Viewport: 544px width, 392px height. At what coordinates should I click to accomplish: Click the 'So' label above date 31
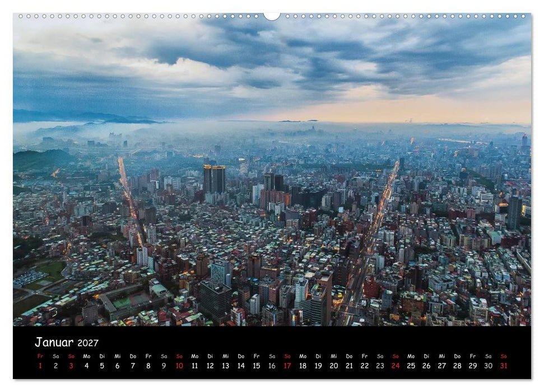tap(504, 356)
